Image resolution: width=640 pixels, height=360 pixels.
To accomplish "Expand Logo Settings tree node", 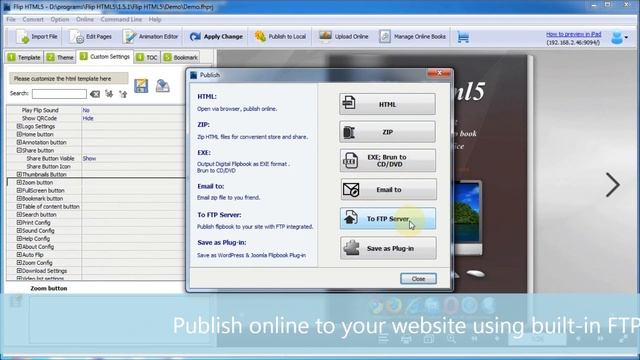I will click(19, 126).
